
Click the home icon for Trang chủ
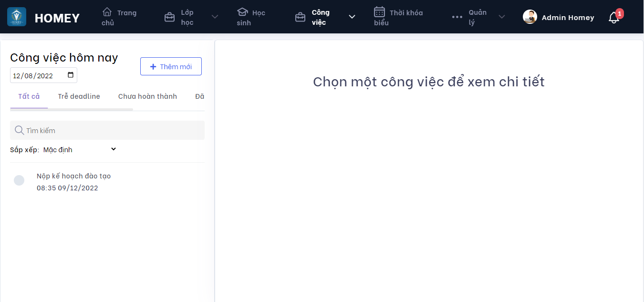pyautogui.click(x=107, y=12)
